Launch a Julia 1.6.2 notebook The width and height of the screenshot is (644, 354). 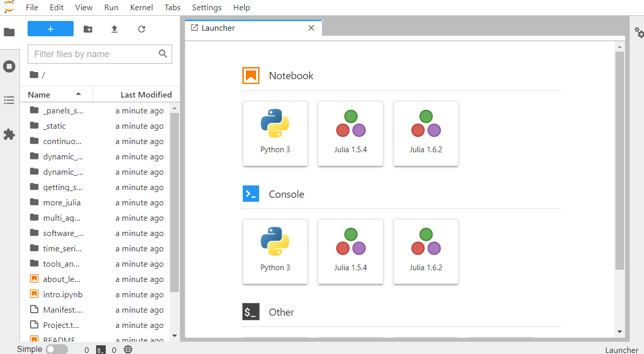[x=426, y=133]
